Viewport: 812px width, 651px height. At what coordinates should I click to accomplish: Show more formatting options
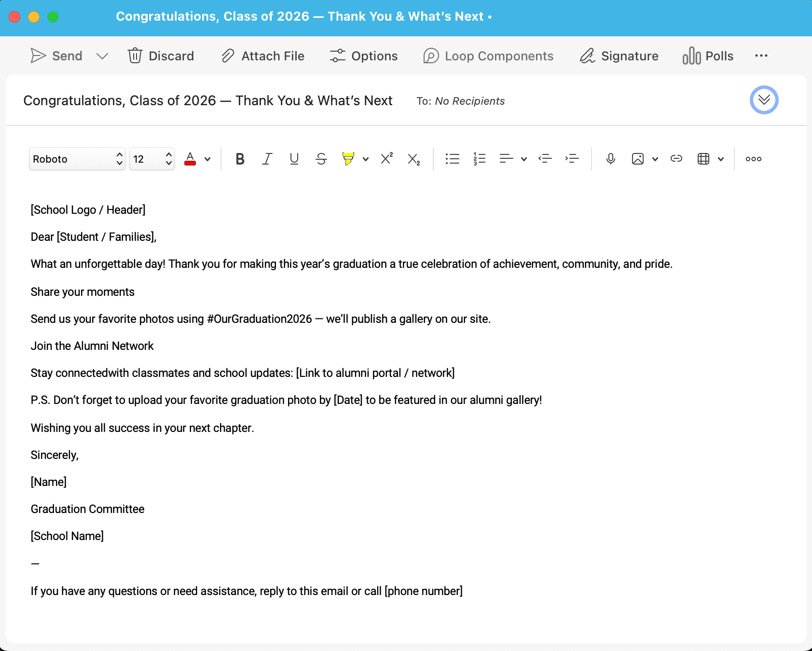point(753,159)
